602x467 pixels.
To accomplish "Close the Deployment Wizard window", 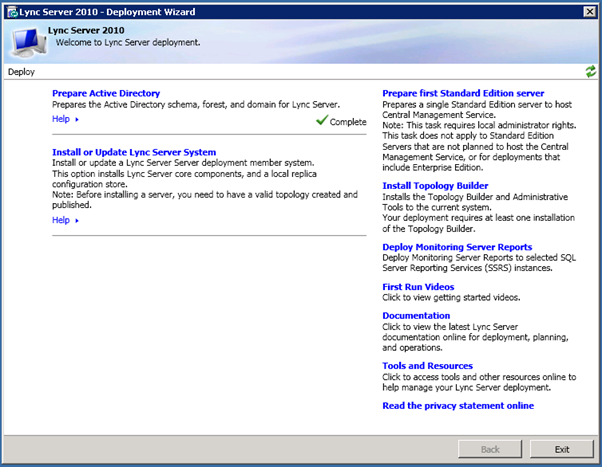I will pyautogui.click(x=587, y=10).
